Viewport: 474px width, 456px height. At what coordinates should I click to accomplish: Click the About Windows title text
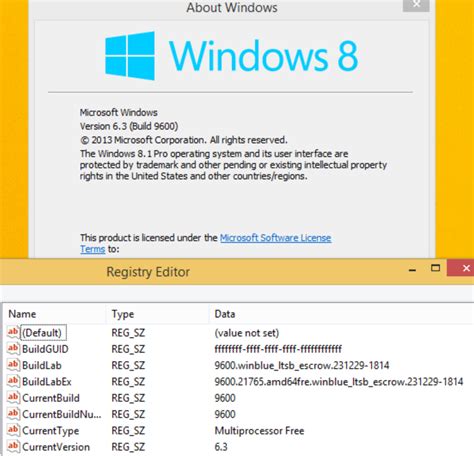coord(232,7)
